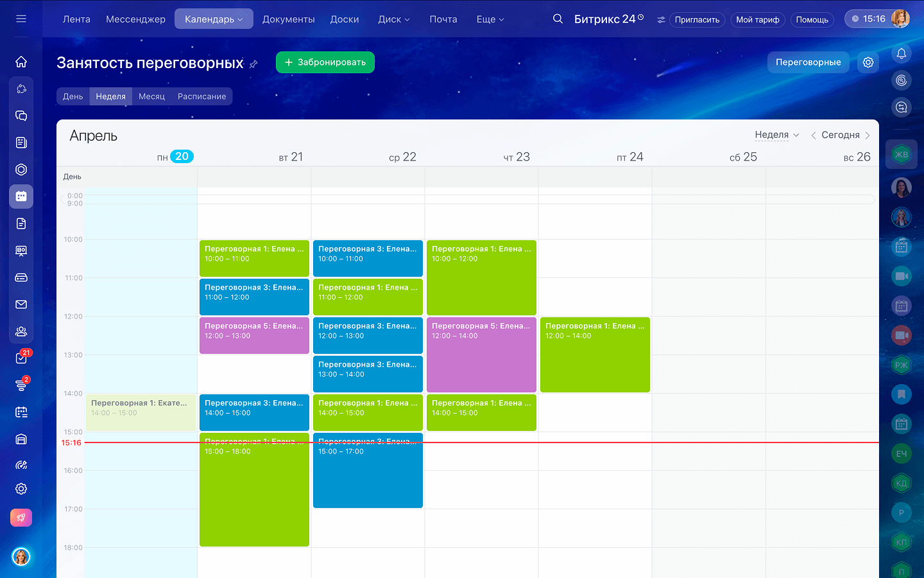
Task: Click the red 15:16 current time marker
Action: 71,442
